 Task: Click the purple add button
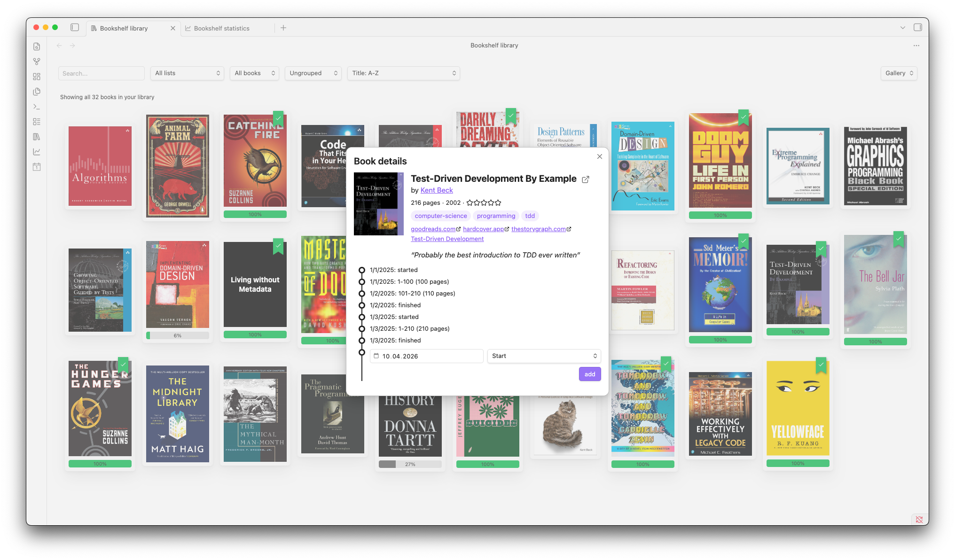pos(590,374)
